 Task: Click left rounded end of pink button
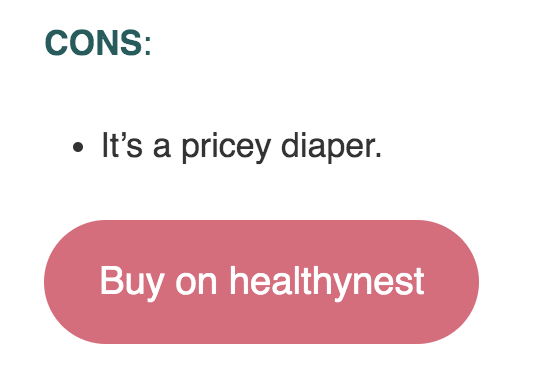[70, 282]
